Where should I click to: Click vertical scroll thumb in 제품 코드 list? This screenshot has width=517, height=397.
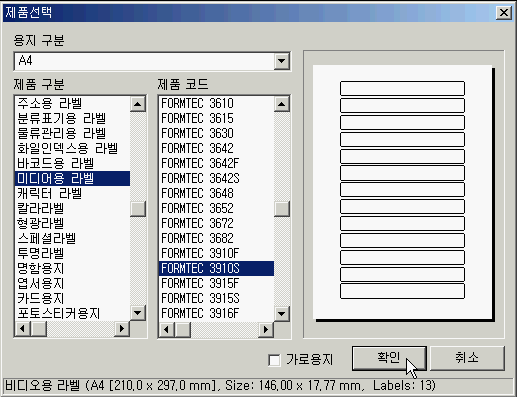282,209
